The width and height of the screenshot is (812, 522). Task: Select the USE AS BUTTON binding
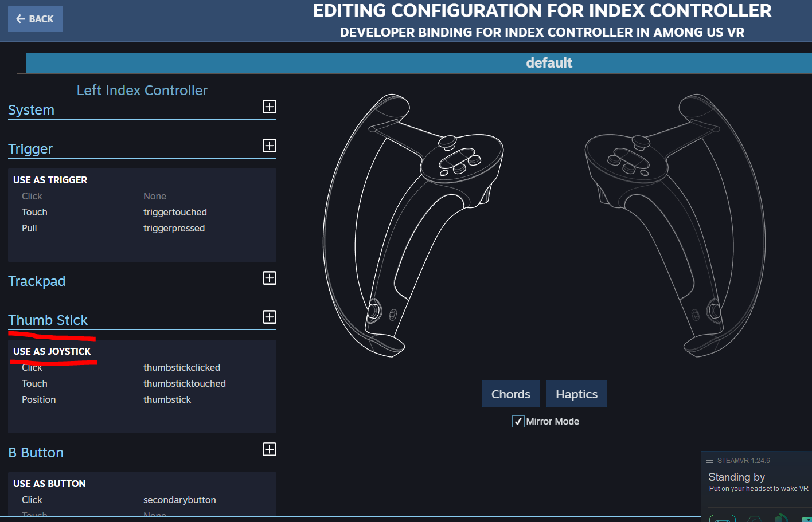(49, 484)
